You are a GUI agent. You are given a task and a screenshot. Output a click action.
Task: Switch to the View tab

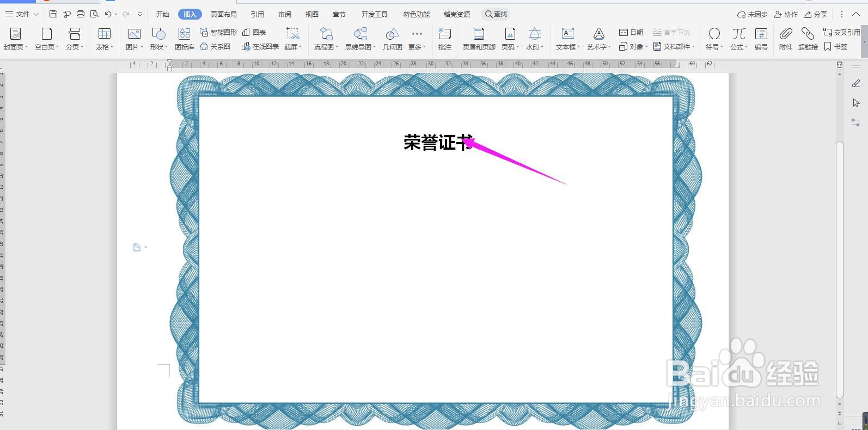(312, 14)
